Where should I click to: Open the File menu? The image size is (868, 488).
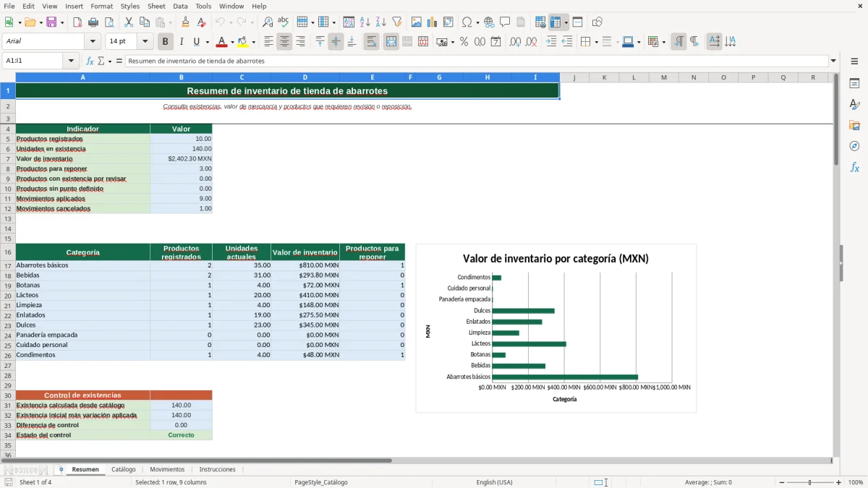point(9,6)
